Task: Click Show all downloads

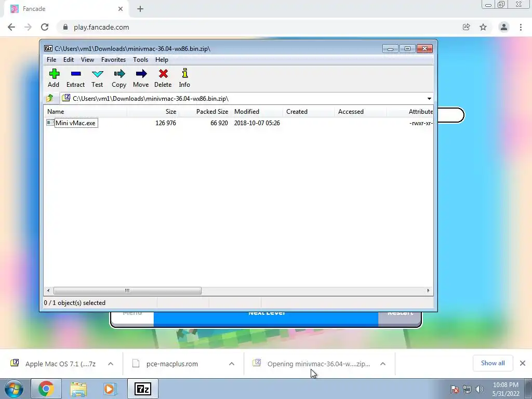Action: [x=493, y=363]
